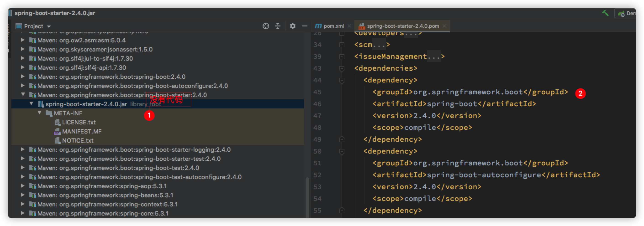Select NOTICE.txt in the project tree
Viewport: 644px width, 226px height.
[x=77, y=140]
